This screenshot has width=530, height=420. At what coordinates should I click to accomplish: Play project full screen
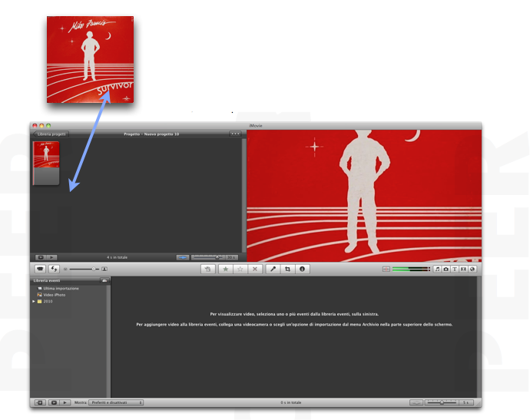(41, 257)
